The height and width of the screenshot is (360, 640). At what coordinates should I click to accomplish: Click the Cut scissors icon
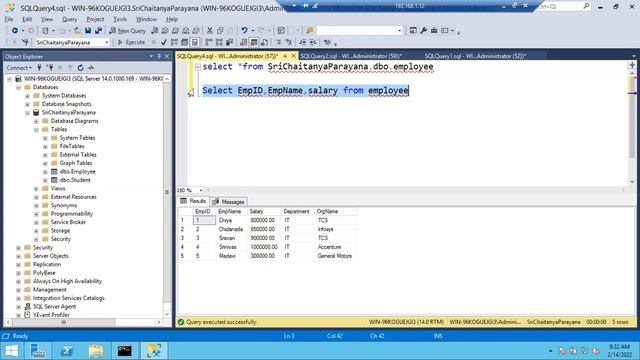click(210, 31)
